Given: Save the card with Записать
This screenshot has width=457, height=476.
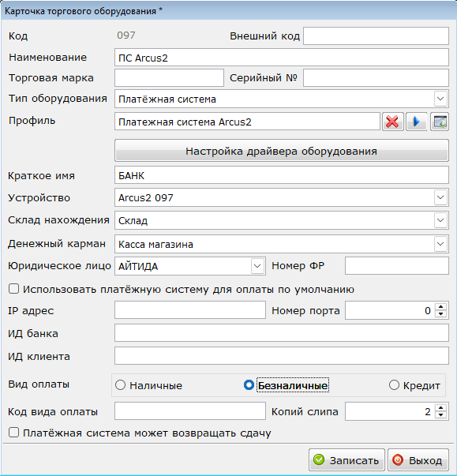Looking at the screenshot, I should click(346, 460).
